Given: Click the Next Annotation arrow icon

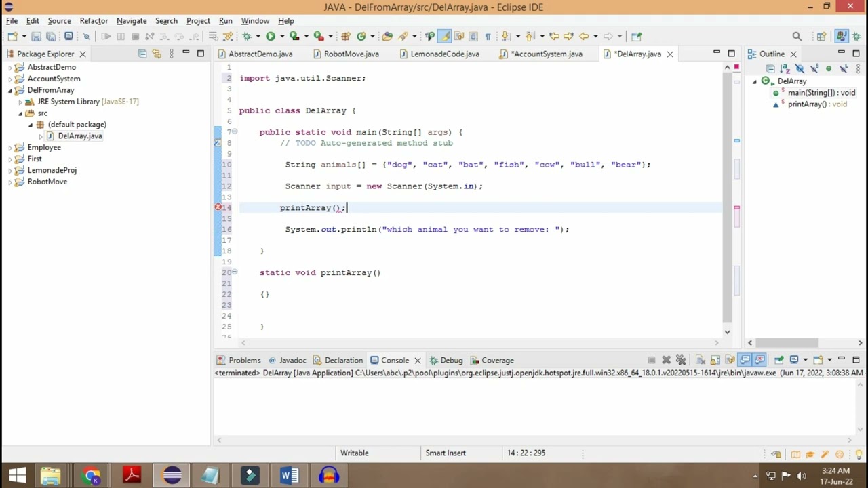Looking at the screenshot, I should (x=505, y=36).
